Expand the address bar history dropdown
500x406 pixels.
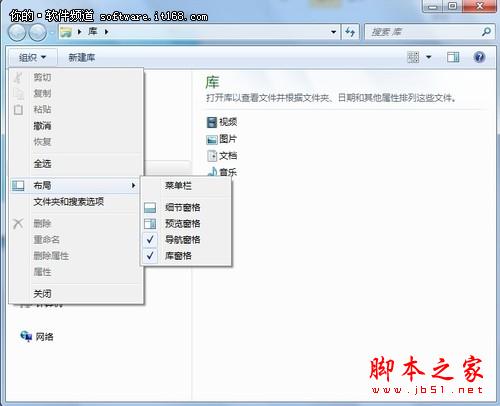click(x=333, y=32)
